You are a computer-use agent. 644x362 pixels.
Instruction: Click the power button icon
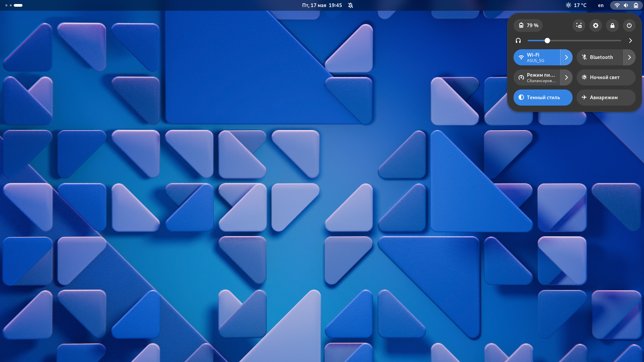pos(629,25)
